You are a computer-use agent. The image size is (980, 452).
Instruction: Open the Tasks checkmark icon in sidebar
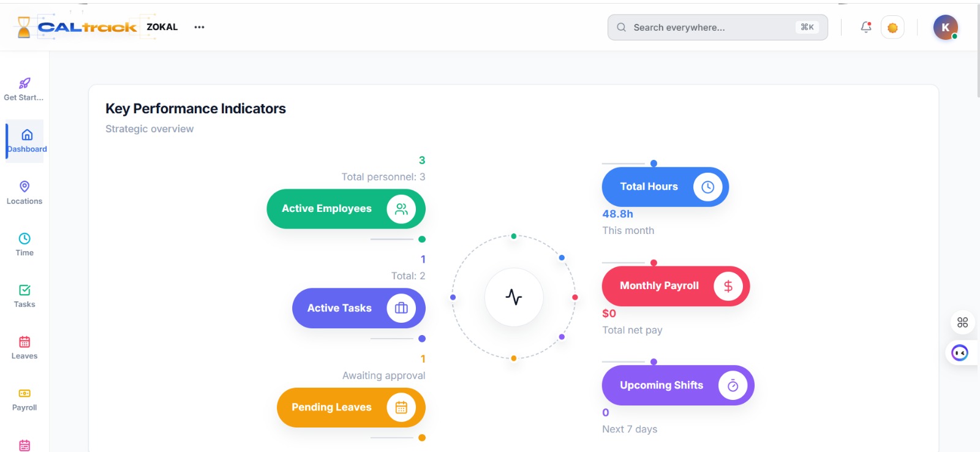(x=24, y=290)
